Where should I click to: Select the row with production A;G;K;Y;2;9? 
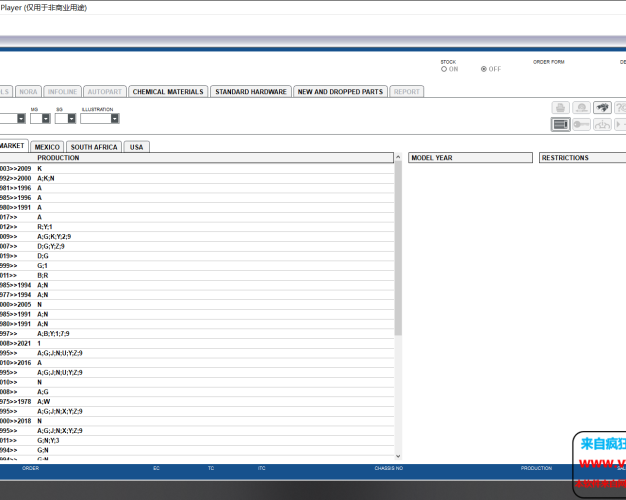tap(197, 236)
